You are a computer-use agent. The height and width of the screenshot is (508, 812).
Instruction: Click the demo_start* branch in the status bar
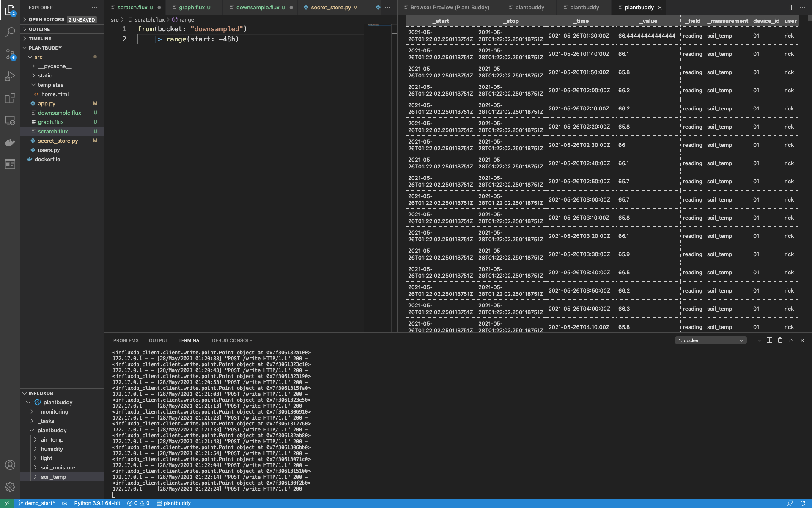(37, 503)
